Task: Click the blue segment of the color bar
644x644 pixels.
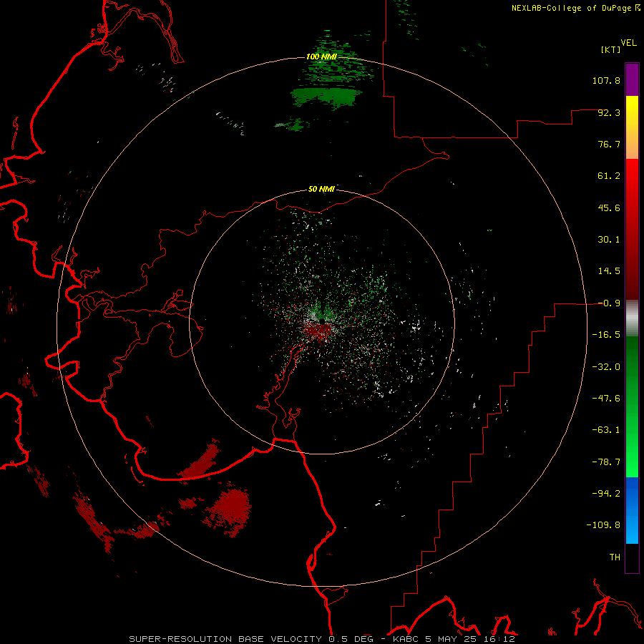Action: [632, 510]
